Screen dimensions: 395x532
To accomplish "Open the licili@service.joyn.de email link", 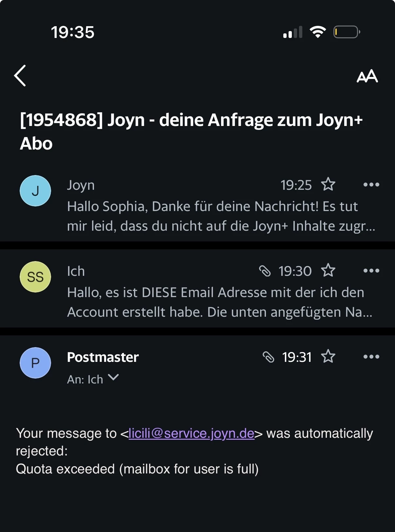I will [192, 433].
